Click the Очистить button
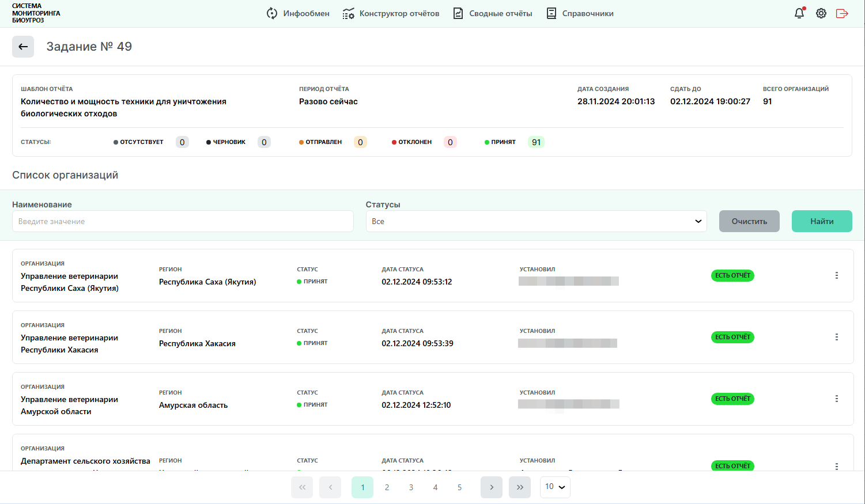Viewport: 865px width, 504px height. pos(749,221)
